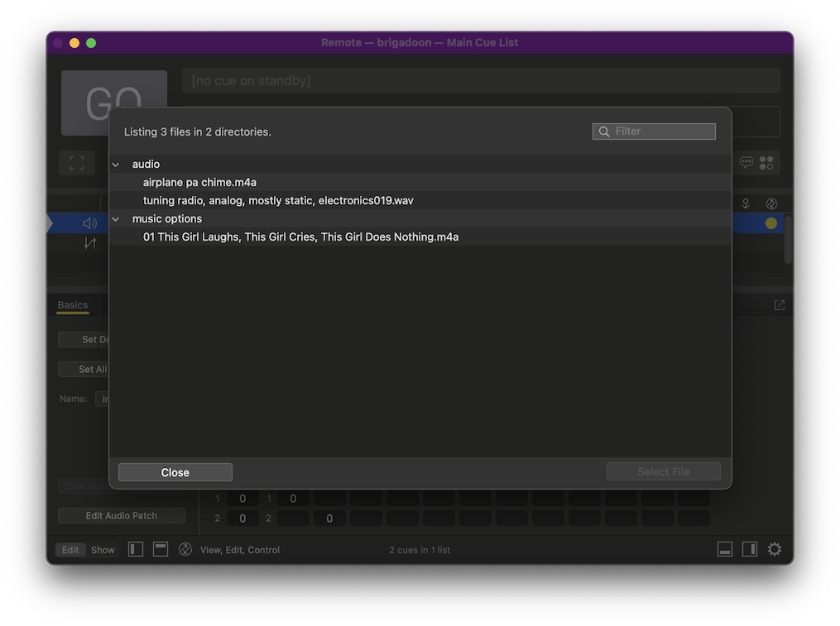This screenshot has height=626, width=840.
Task: Click the crossed-circle icon in the status bar
Action: tap(185, 548)
